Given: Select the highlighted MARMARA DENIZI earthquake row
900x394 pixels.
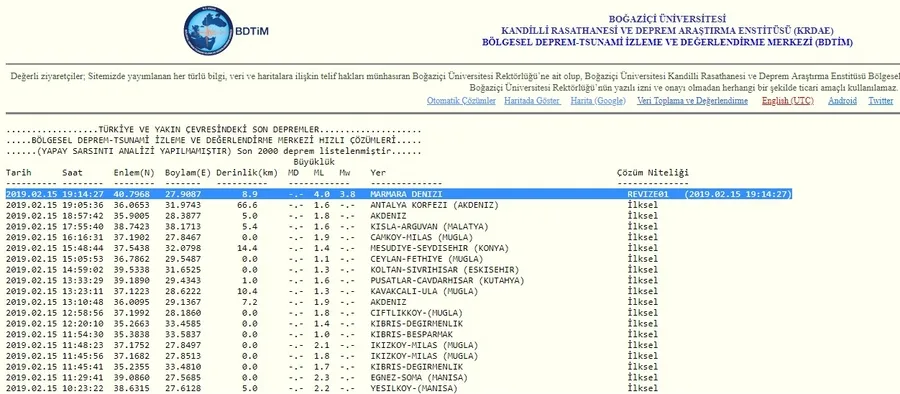Looking at the screenshot, I should coord(399,194).
